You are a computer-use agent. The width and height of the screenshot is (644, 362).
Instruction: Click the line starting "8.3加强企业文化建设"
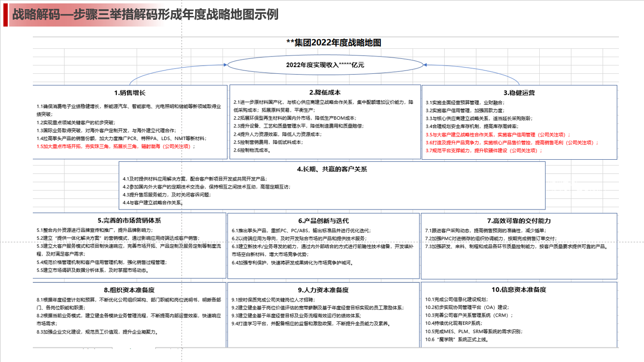98,332
